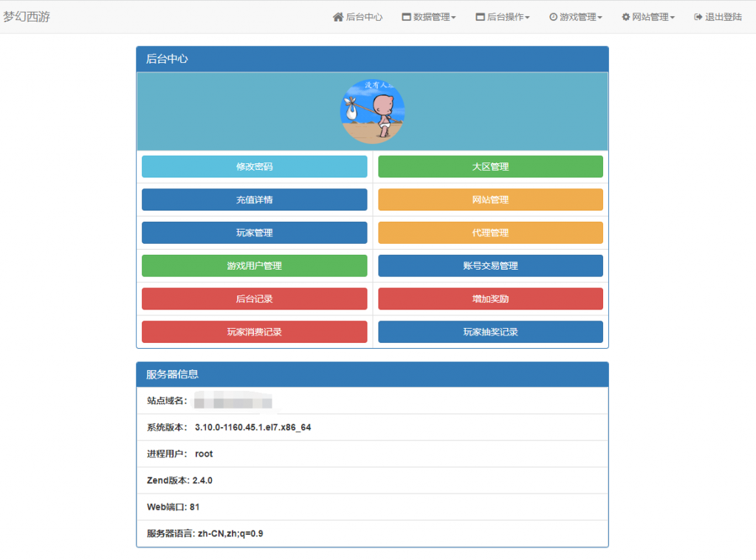Expand the 网站管理 dropdown caret
This screenshot has width=756, height=560.
[673, 18]
